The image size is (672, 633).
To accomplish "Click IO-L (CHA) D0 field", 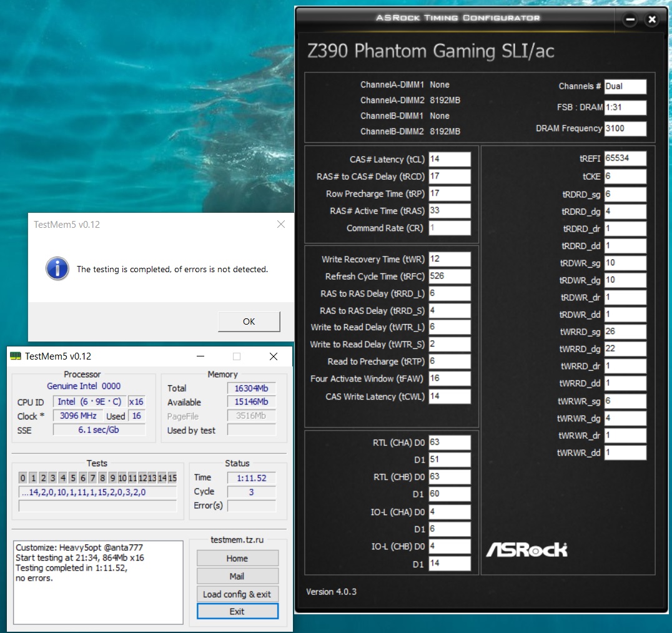I will [x=450, y=511].
